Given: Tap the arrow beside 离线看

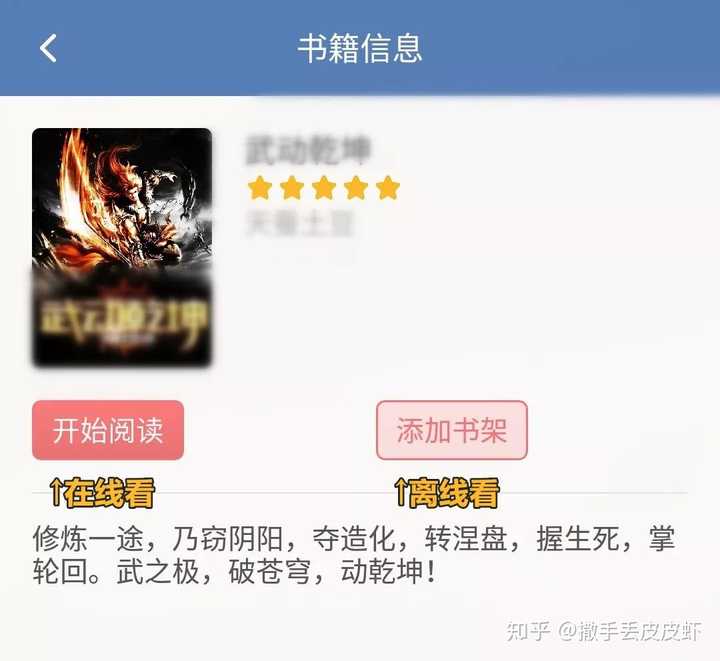Looking at the screenshot, I should [400, 493].
